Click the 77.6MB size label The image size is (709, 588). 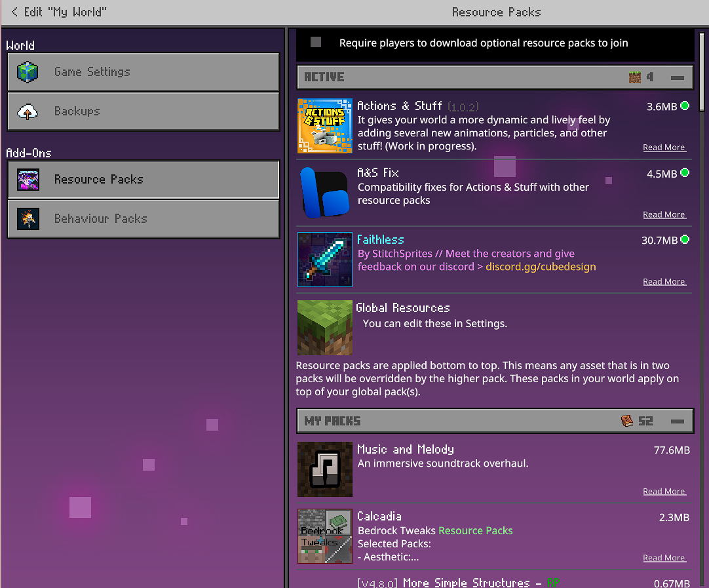coord(672,450)
